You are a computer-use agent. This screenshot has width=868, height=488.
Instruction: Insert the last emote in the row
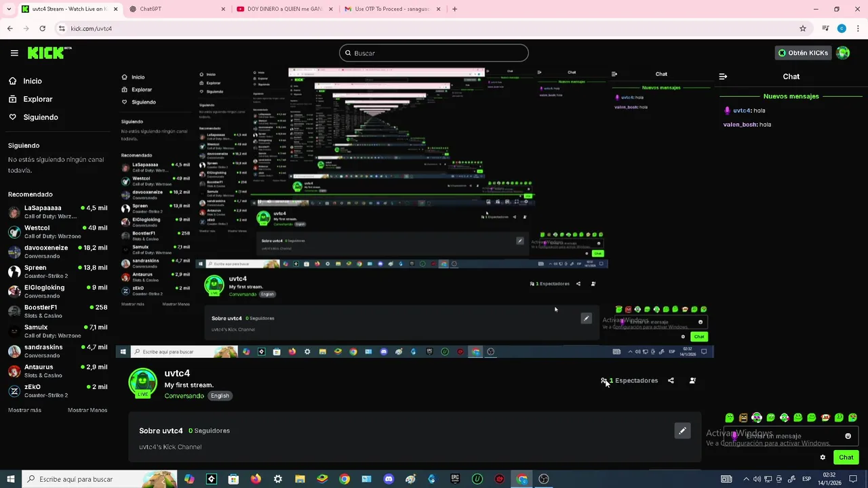pos(852,418)
